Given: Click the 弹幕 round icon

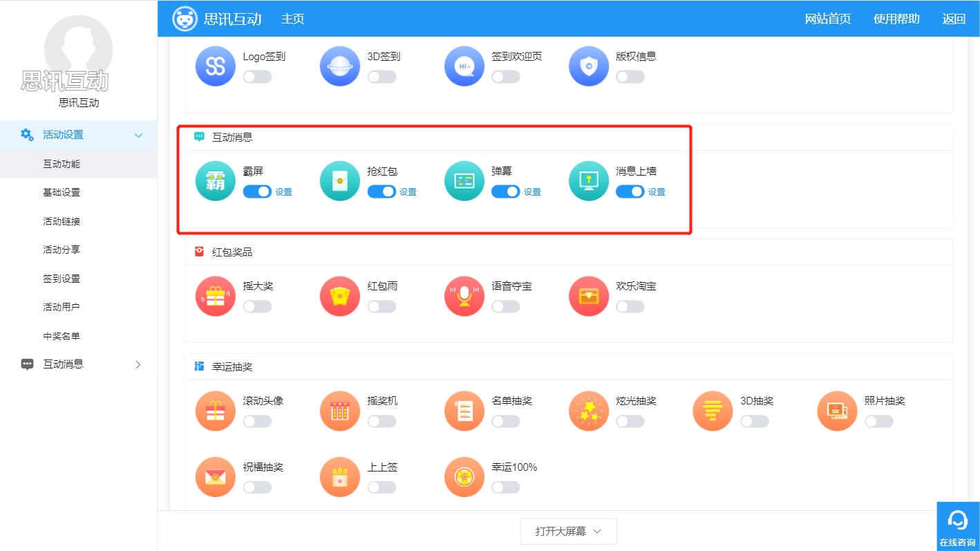Looking at the screenshot, I should coord(464,181).
